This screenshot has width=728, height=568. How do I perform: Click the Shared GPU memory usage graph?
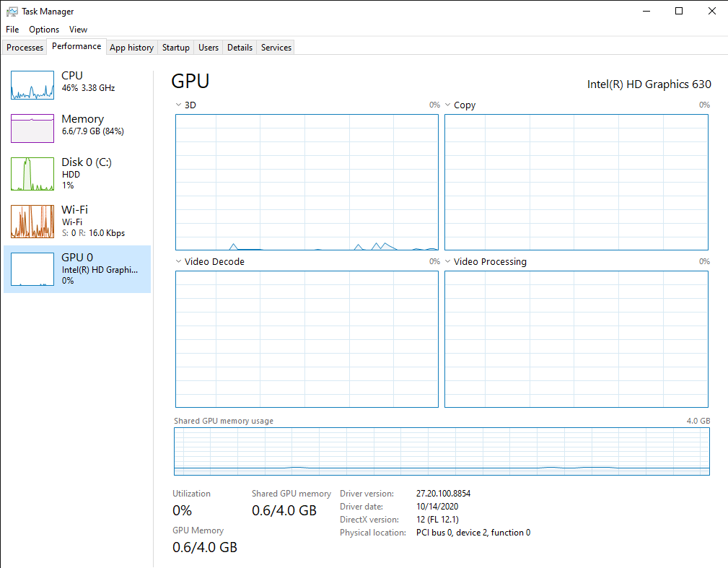tap(442, 451)
